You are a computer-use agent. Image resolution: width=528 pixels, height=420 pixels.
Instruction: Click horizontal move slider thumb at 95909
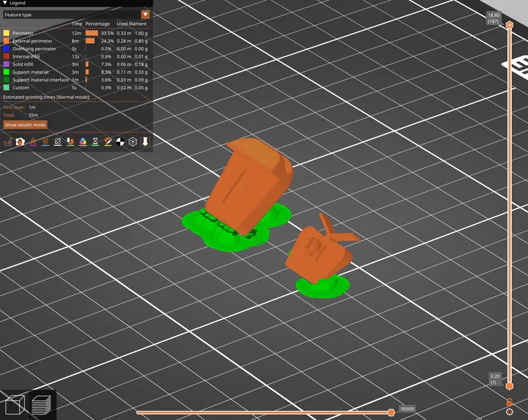[x=391, y=412]
